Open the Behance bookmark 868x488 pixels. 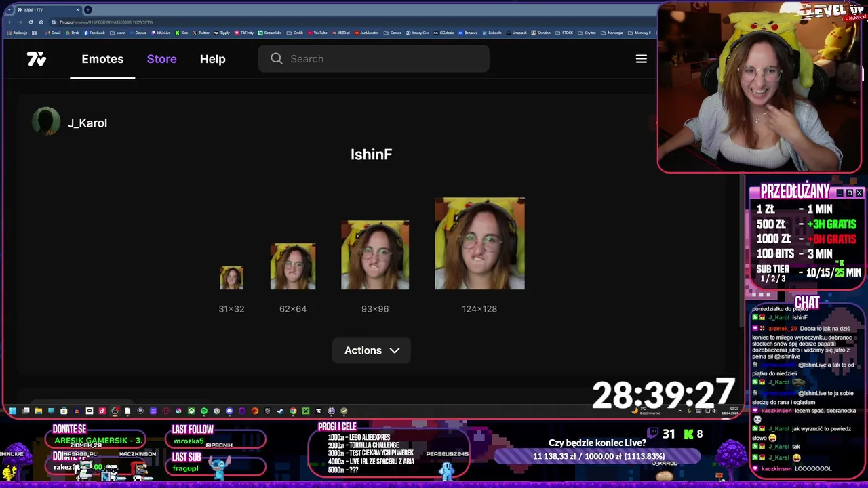(x=468, y=33)
